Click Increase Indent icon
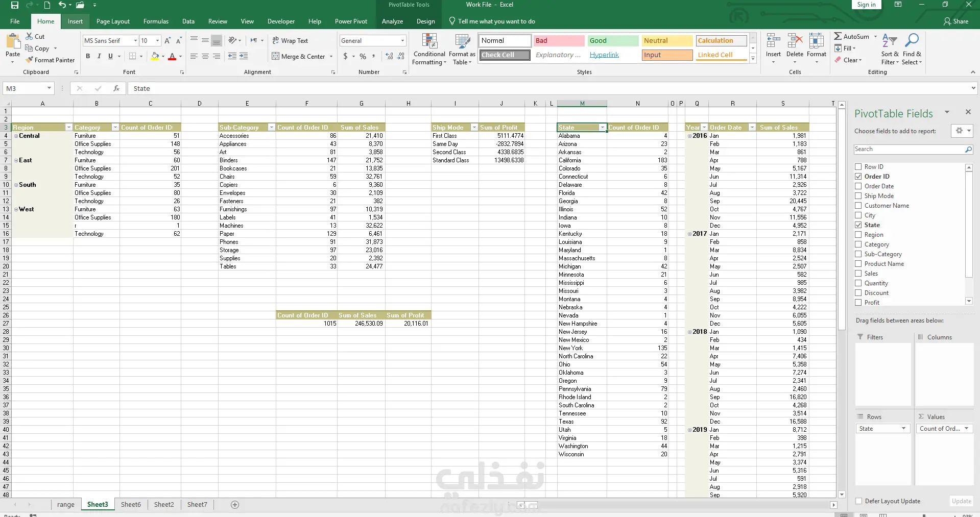Image resolution: width=980 pixels, height=517 pixels. (244, 56)
